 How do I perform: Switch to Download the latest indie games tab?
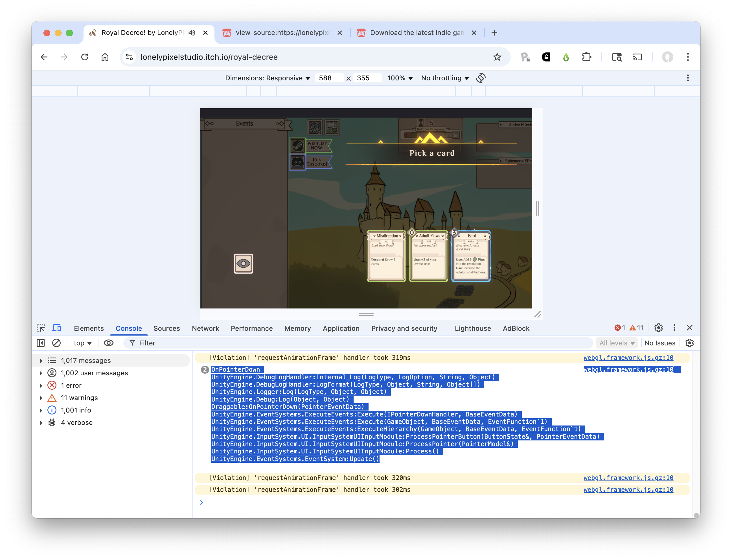coord(417,33)
